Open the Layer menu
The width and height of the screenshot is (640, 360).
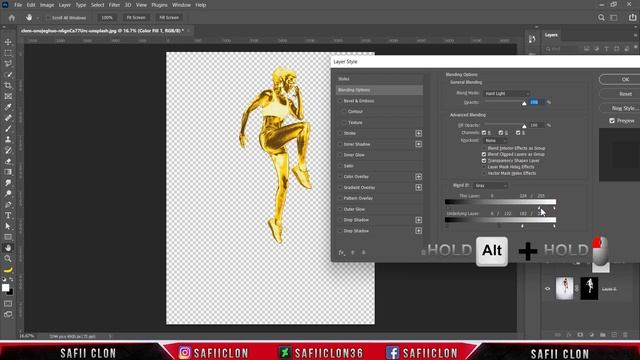tap(64, 5)
